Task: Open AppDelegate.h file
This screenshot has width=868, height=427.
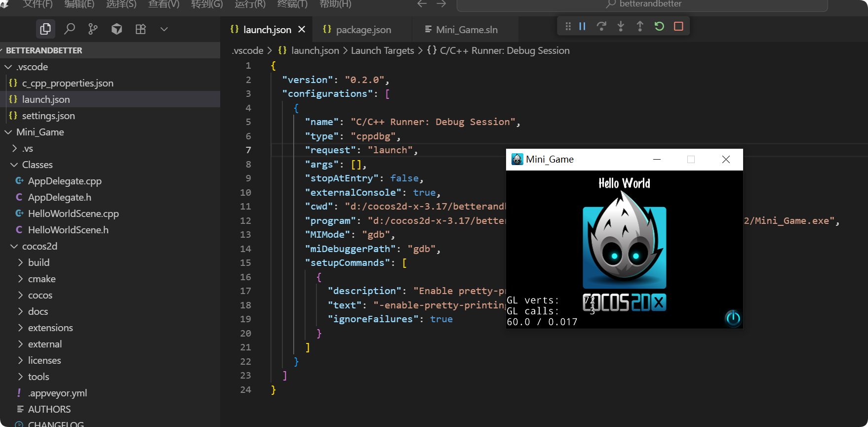Action: [x=110, y=197]
